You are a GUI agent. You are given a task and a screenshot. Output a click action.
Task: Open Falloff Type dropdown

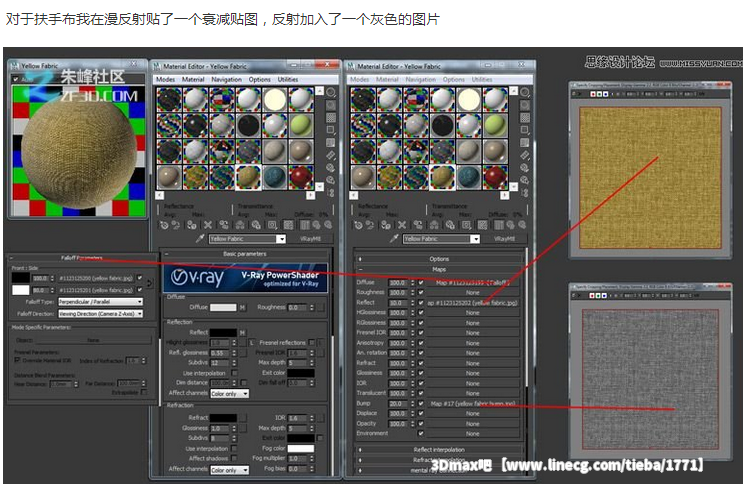[x=100, y=301]
